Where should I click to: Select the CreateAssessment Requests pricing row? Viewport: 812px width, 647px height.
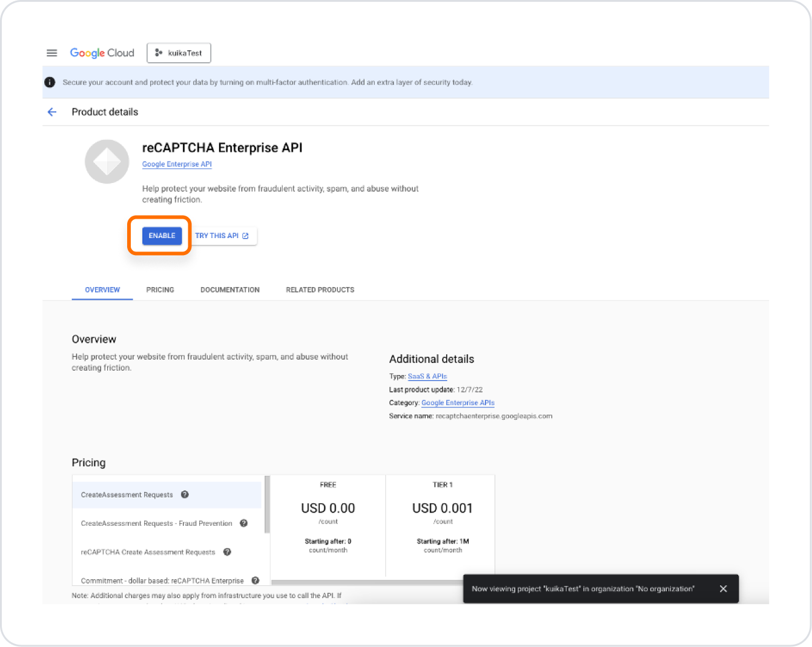coord(167,495)
